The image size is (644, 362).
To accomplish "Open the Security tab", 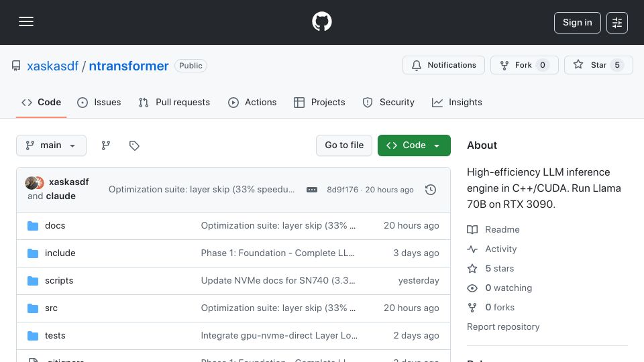I will 388,102.
